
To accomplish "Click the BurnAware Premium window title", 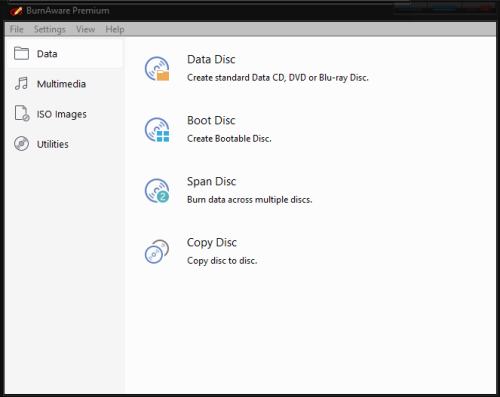I will pyautogui.click(x=68, y=11).
